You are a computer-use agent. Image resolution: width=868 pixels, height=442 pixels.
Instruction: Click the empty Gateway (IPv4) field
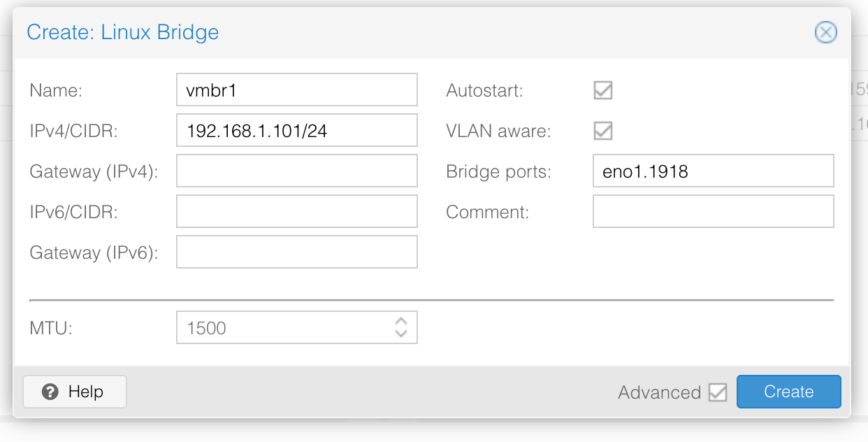296,171
